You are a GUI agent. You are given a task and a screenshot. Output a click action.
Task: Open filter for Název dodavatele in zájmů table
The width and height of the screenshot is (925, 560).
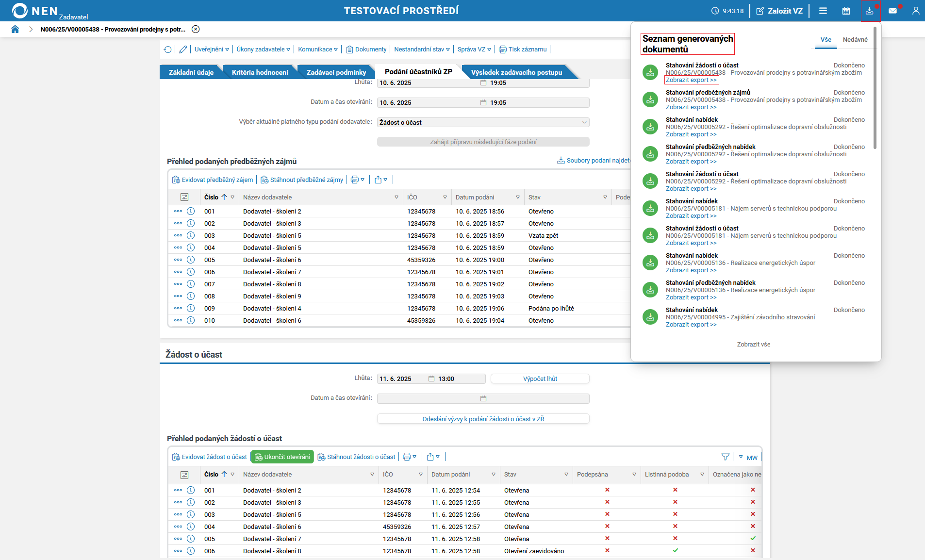pyautogui.click(x=396, y=198)
